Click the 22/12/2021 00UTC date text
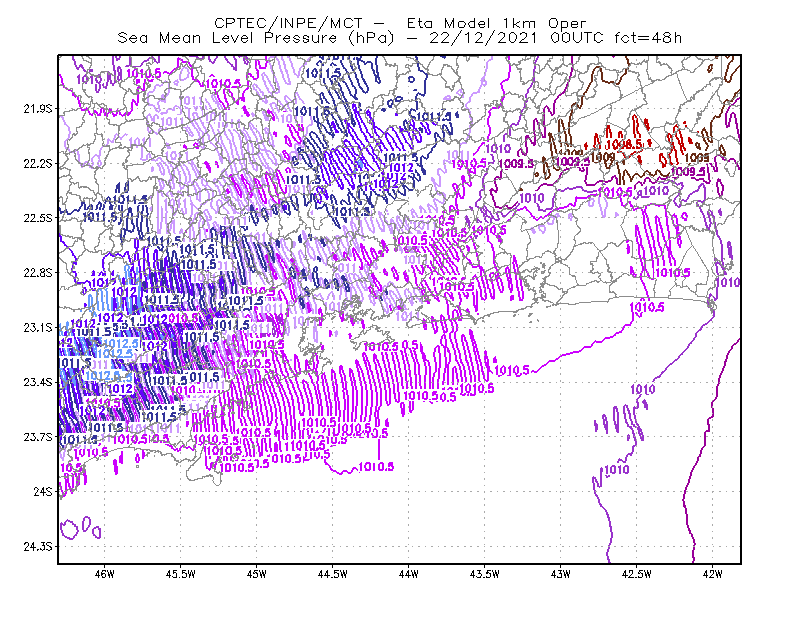Screen dimensions: 800x618 [516, 38]
